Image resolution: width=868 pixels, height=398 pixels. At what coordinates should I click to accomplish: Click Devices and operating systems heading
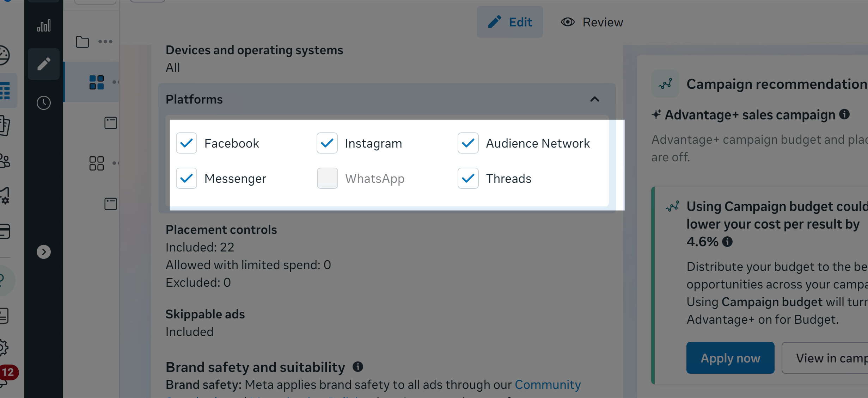click(254, 50)
